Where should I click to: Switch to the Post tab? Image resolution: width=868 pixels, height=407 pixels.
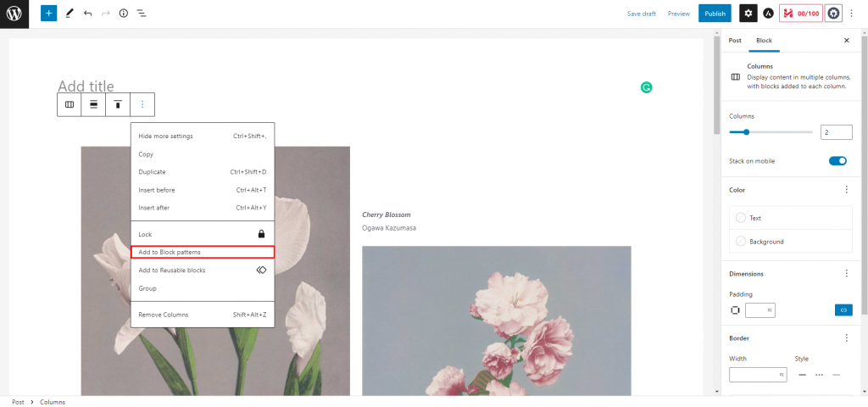(735, 41)
